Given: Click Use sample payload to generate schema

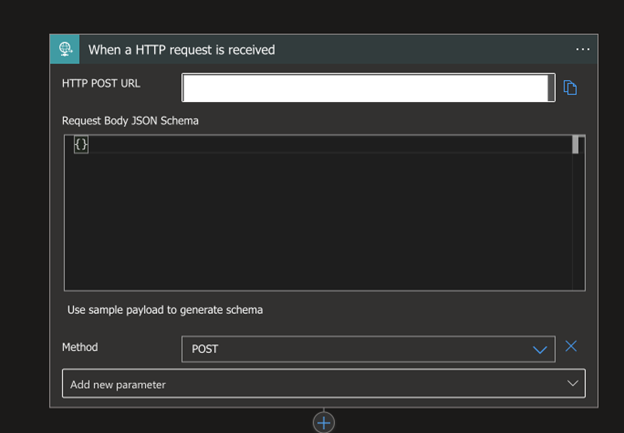Looking at the screenshot, I should click(165, 310).
